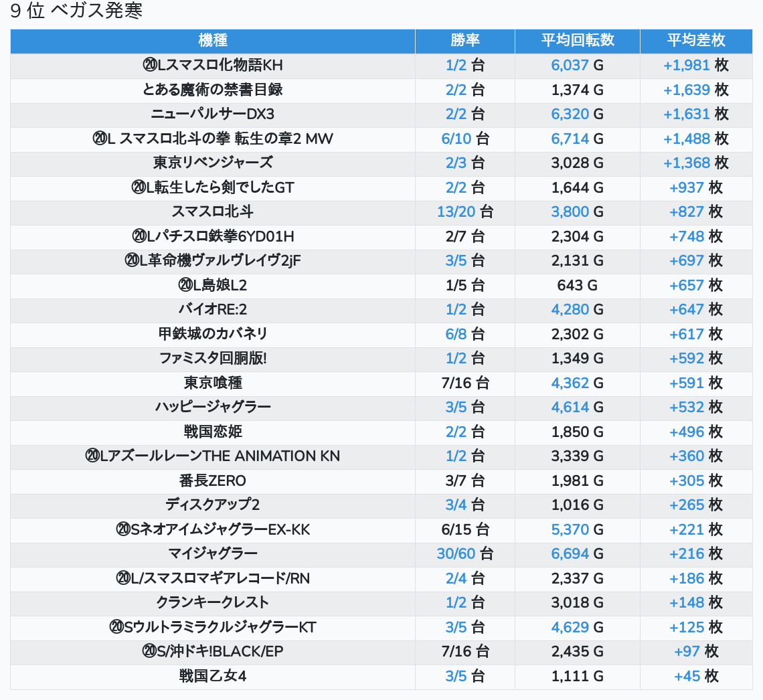Click the 13/20 win rate for スマスロ北斗
This screenshot has height=700, width=763.
click(x=456, y=212)
